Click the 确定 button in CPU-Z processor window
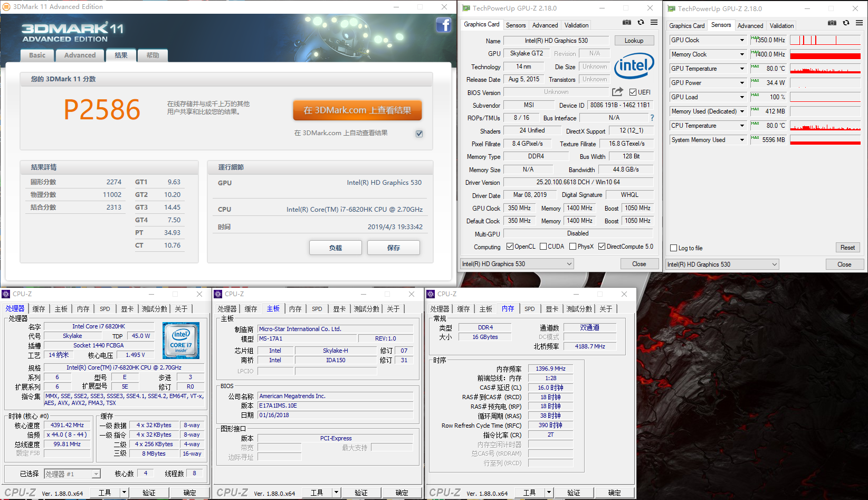This screenshot has height=500, width=868. pyautogui.click(x=189, y=493)
